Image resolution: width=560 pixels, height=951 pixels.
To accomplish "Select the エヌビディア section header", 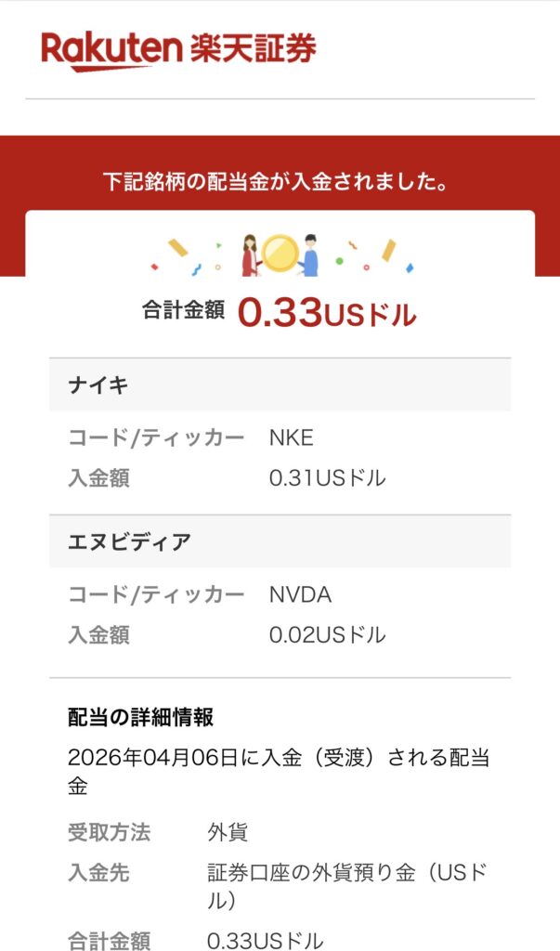I will pos(130,541).
